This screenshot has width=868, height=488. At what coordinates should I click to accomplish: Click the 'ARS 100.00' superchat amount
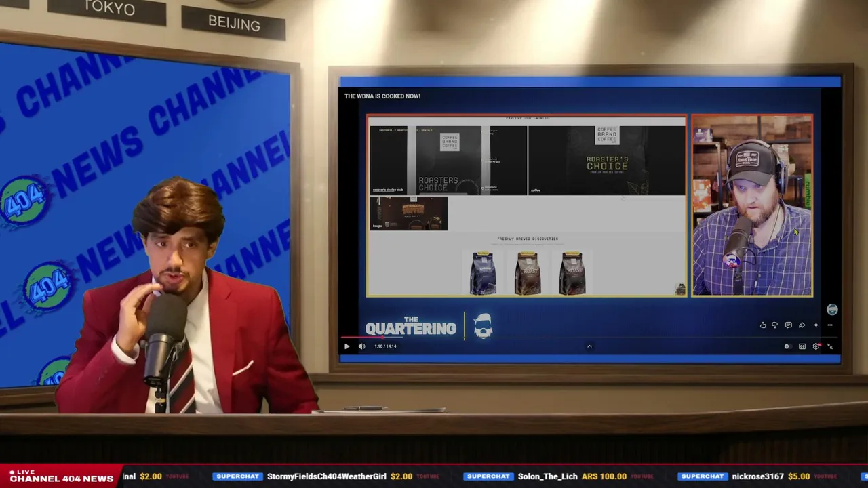(604, 476)
